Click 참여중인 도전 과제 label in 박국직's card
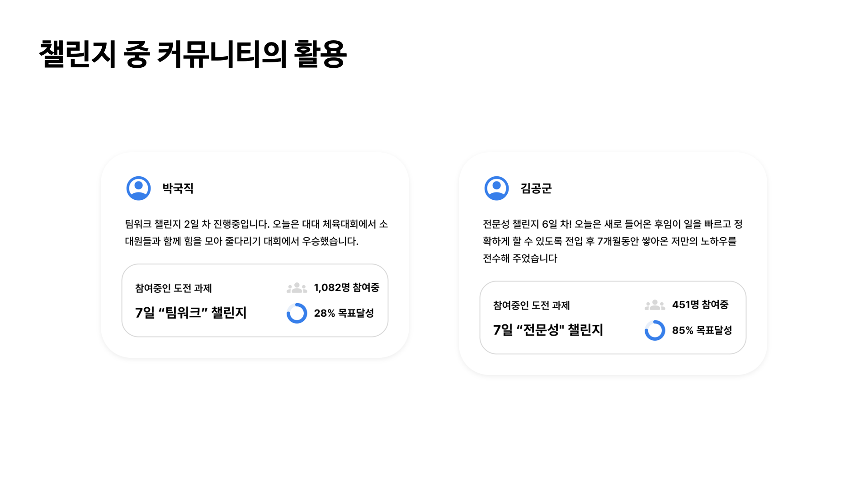Image resolution: width=868 pixels, height=488 pixels. click(174, 288)
